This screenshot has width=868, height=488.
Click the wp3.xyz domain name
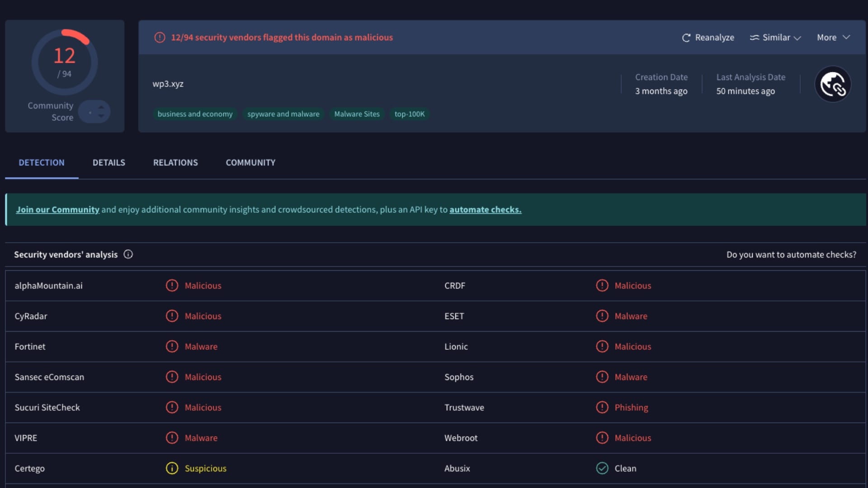coord(168,84)
